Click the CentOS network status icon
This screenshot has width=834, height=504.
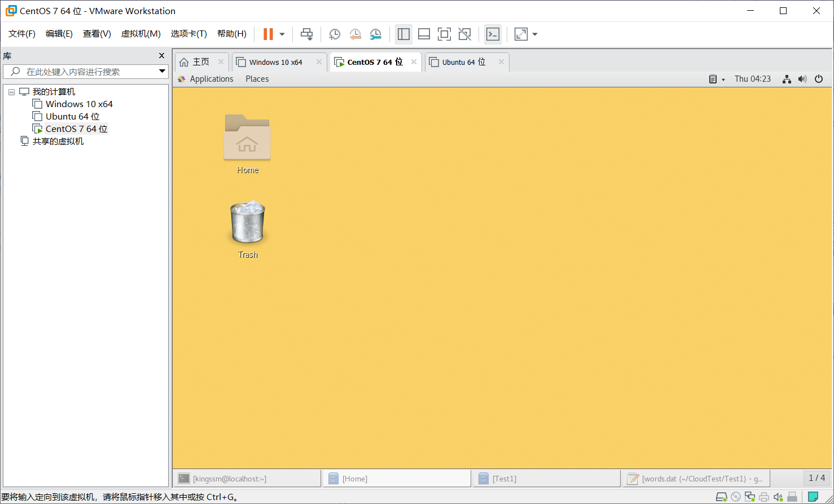pos(787,79)
